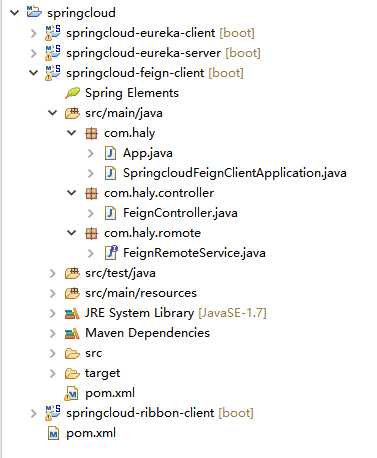Click the feign-client pom.xml Maven file icon

[x=72, y=393]
